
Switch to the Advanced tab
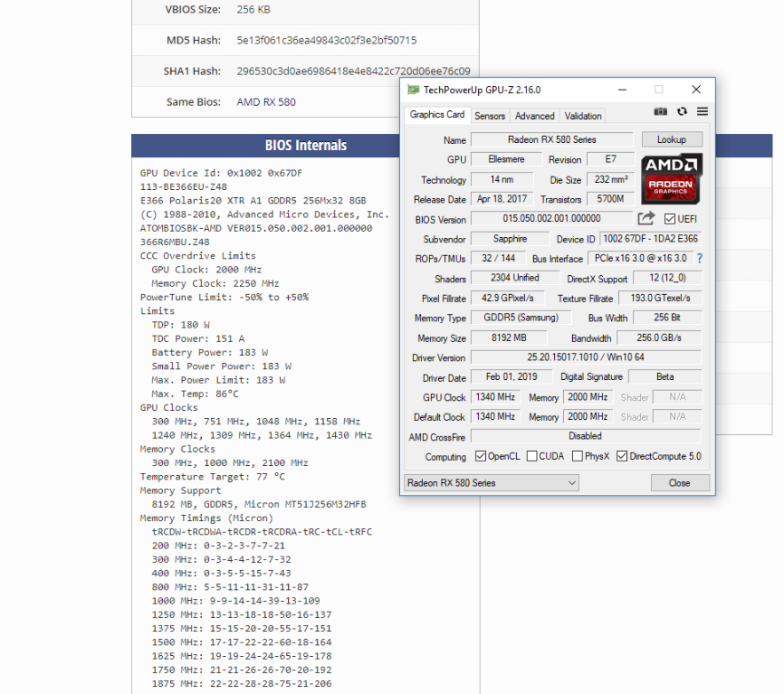[x=534, y=116]
